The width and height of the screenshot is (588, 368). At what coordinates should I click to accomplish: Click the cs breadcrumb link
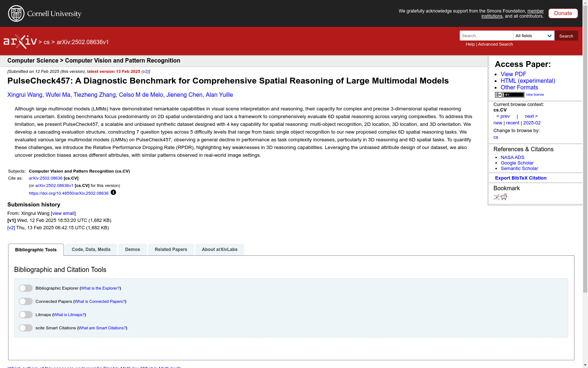(x=47, y=42)
